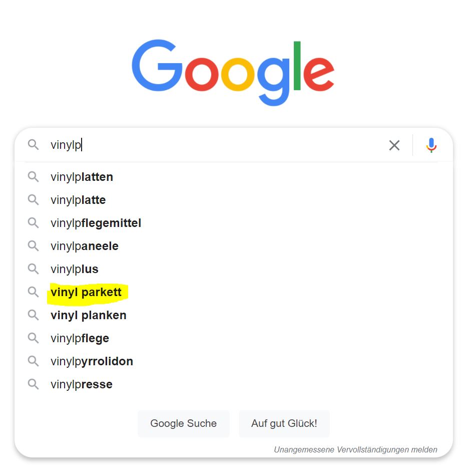Viewport: 473px width, 476px height.
Task: Click the magnifier icon in the search field
Action: 33,145
